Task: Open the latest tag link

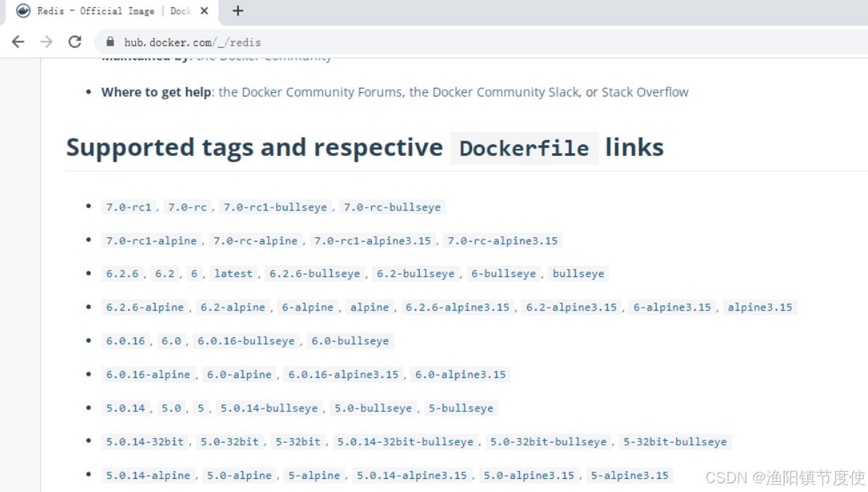Action: (233, 274)
